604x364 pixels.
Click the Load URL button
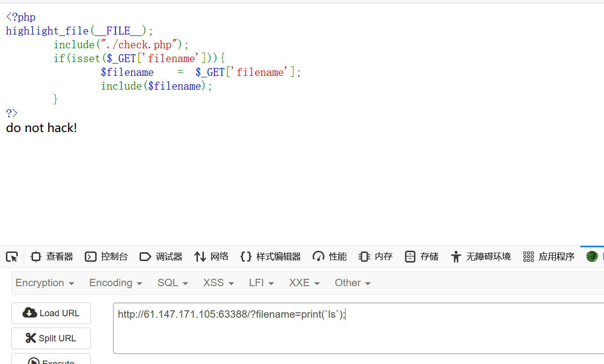click(51, 313)
